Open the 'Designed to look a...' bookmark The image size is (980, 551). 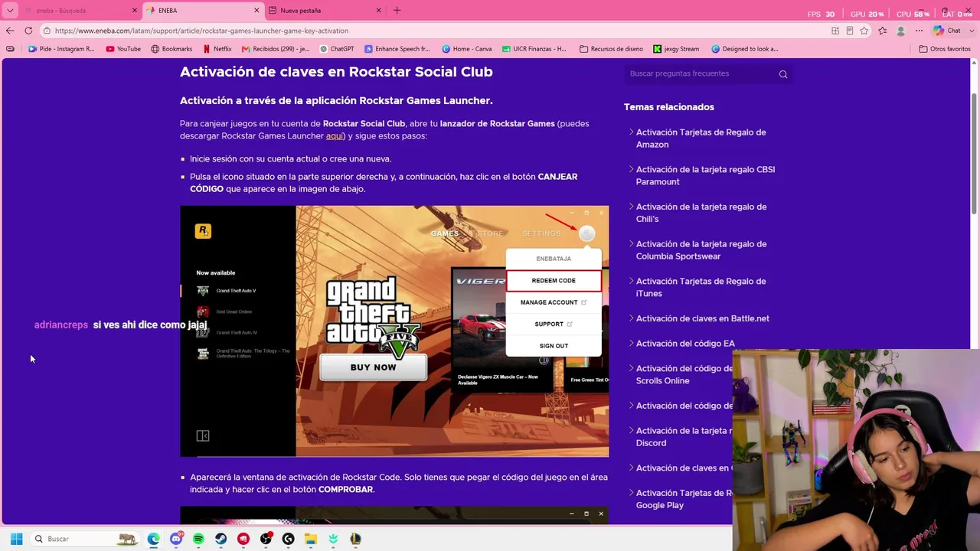click(745, 49)
